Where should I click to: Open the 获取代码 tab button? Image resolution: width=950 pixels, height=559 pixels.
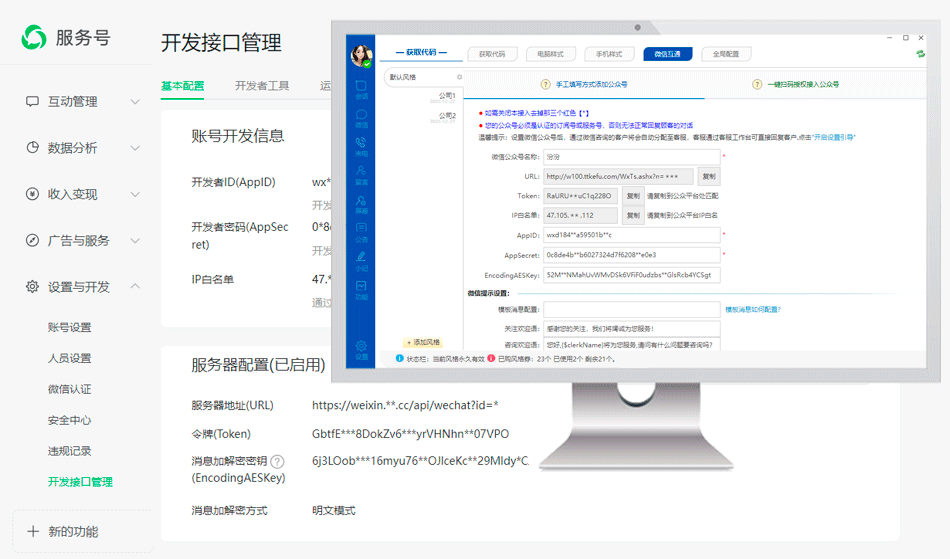tap(492, 54)
